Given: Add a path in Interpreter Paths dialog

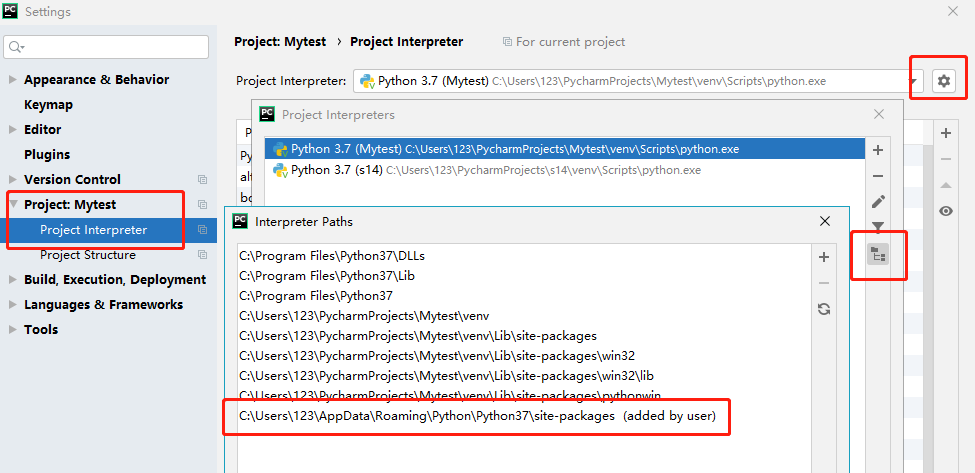Looking at the screenshot, I should (x=824, y=257).
